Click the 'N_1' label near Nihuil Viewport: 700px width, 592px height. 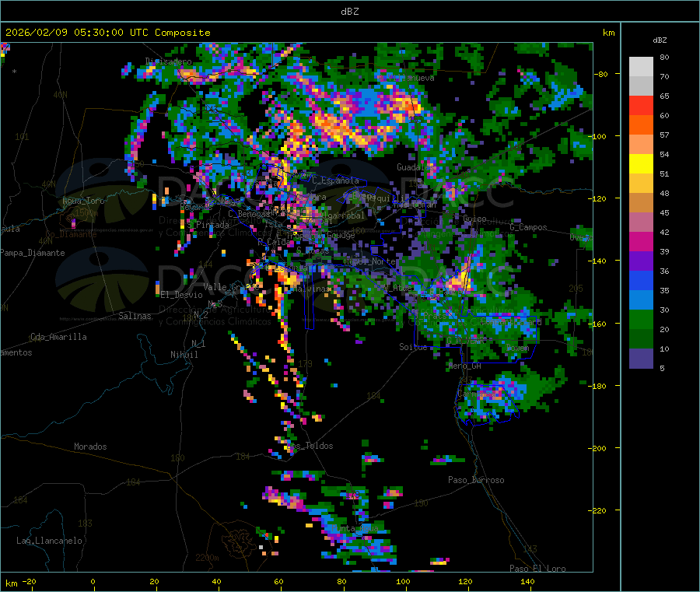(x=198, y=343)
